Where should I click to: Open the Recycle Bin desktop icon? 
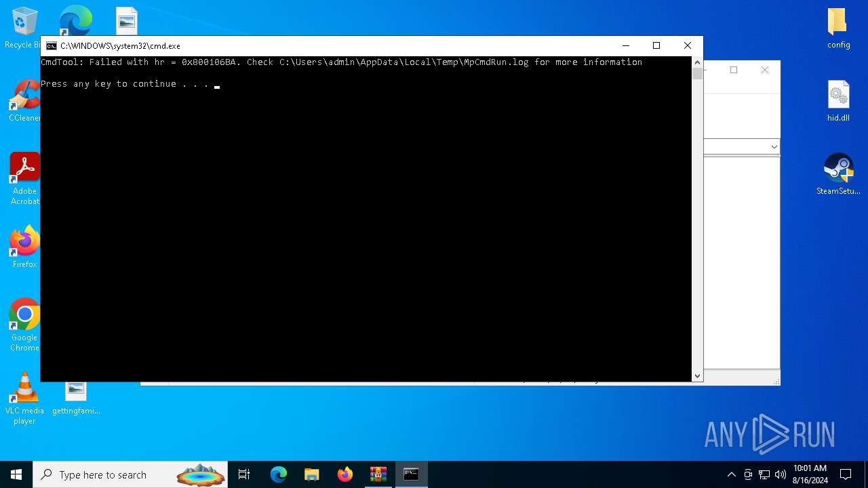pyautogui.click(x=24, y=28)
